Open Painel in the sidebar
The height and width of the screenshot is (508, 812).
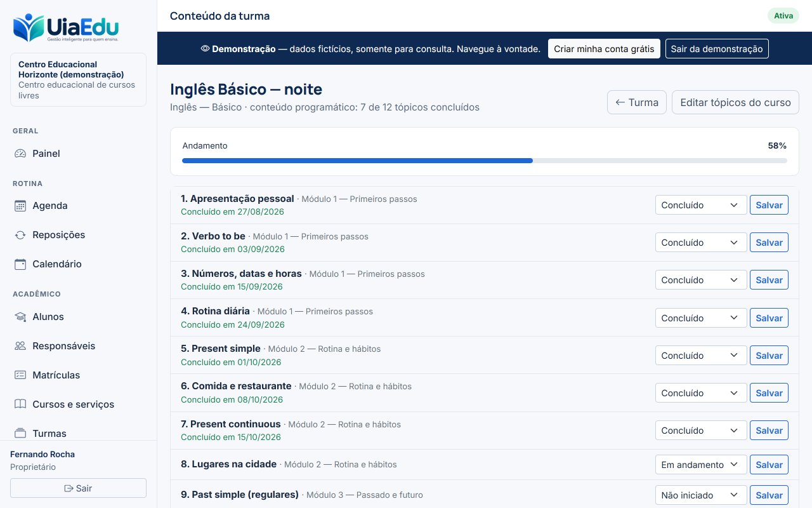79,154
